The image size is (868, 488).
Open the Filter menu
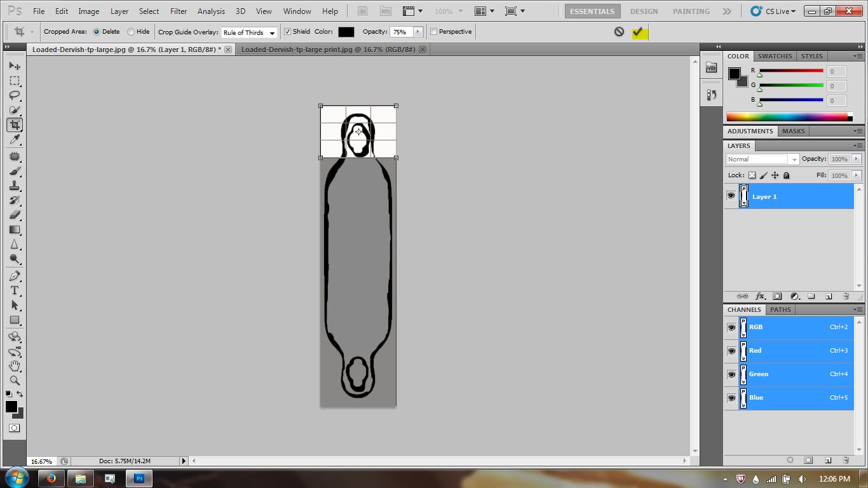[x=178, y=11]
